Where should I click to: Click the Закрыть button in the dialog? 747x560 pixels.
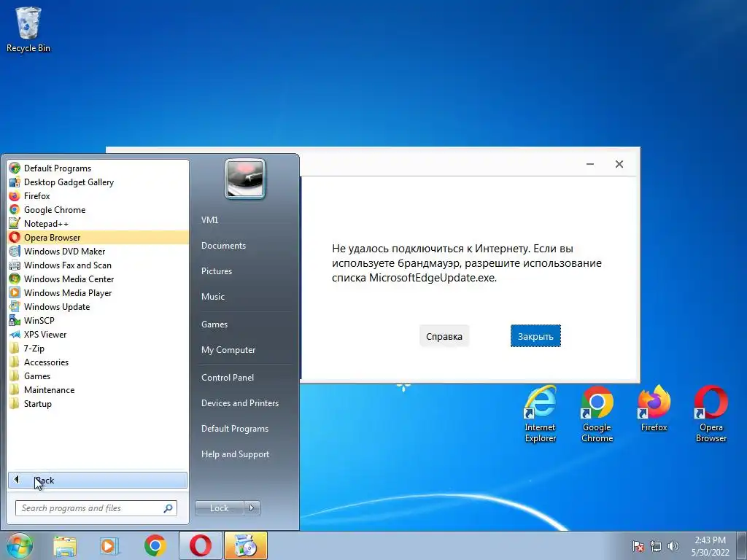click(x=535, y=336)
